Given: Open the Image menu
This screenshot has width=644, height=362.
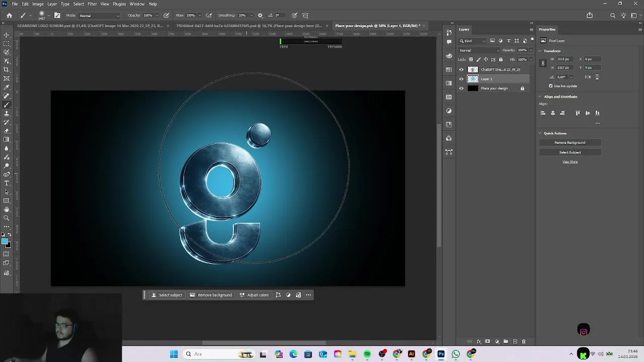Looking at the screenshot, I should (38, 4).
